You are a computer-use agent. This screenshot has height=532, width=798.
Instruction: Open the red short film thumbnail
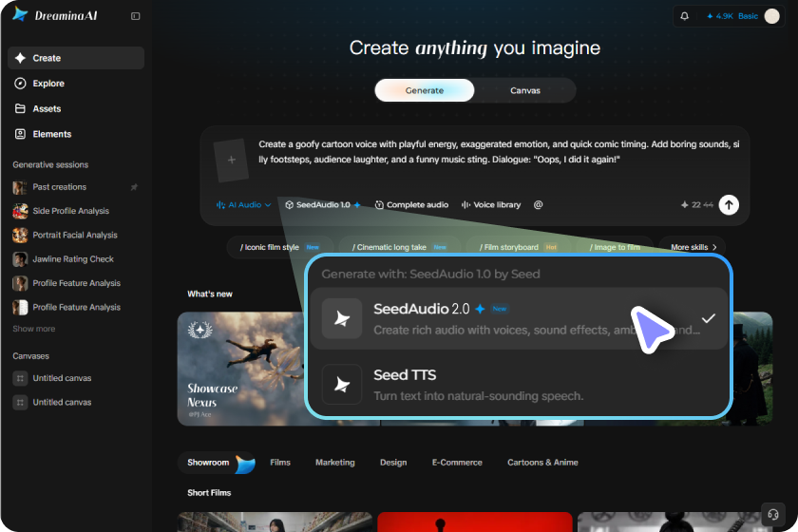(475, 522)
